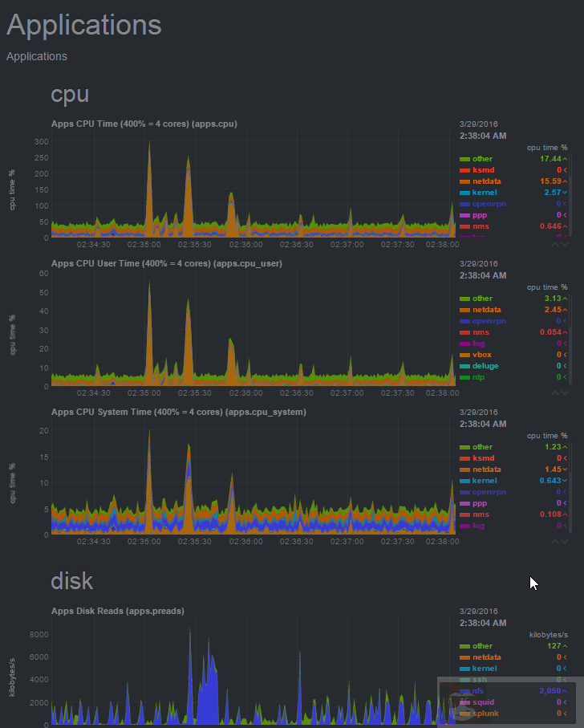Click the up resize arrow below Apps CPU Time legend

point(554,245)
